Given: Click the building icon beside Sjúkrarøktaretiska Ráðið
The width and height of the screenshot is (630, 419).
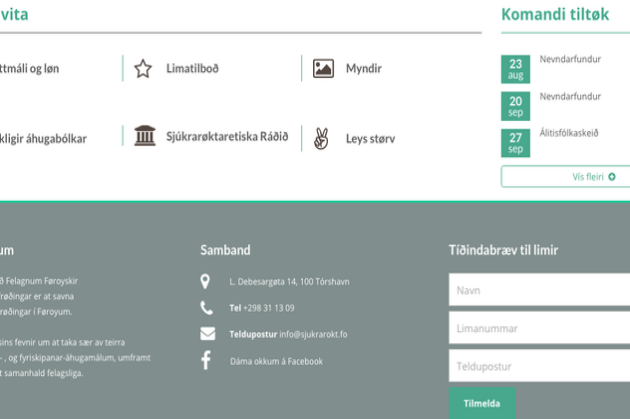Looking at the screenshot, I should click(144, 136).
